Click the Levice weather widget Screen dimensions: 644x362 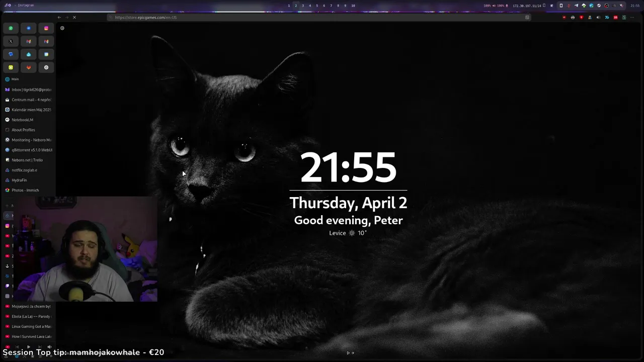(348, 233)
